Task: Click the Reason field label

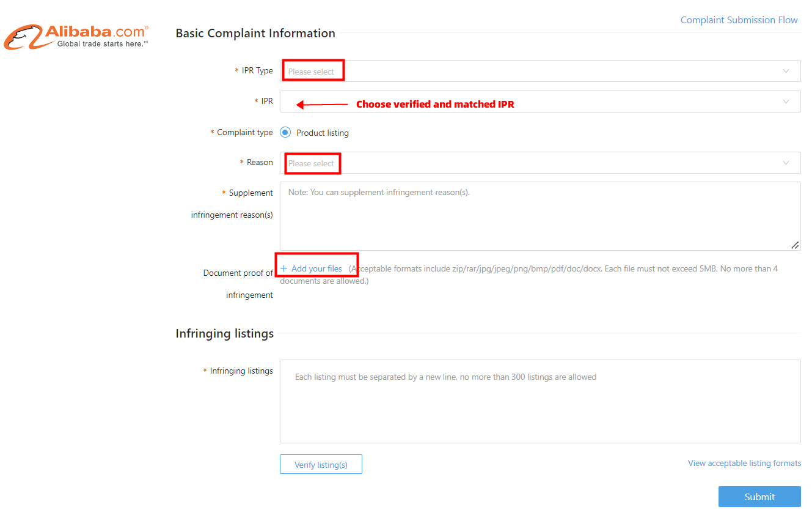Action: pos(260,162)
